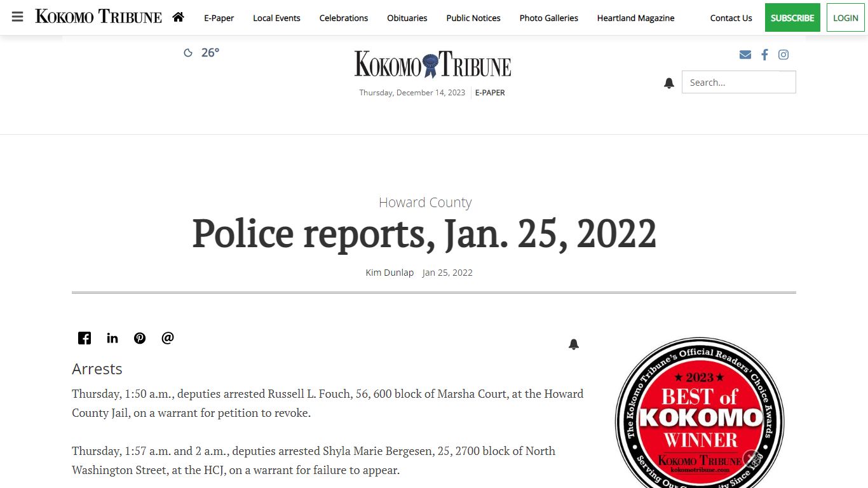Image resolution: width=868 pixels, height=488 pixels.
Task: Open the Howard County section link
Action: coord(425,203)
